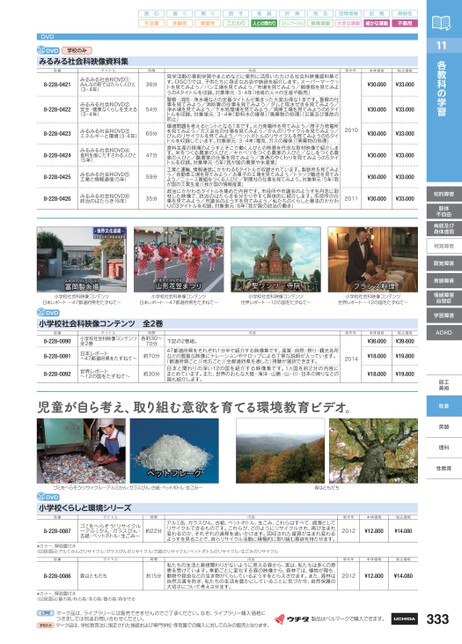Select the green 人との関わり tag
Viewport: 462px width, 644px height.
[264, 23]
